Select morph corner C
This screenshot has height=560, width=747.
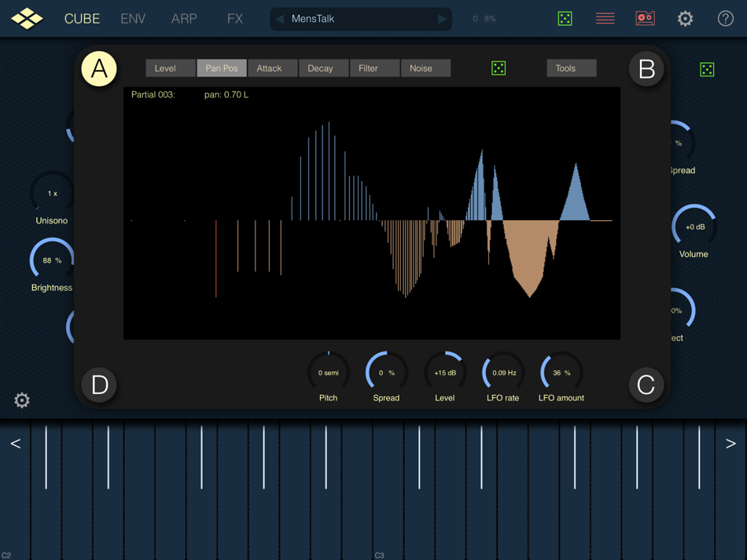(x=646, y=385)
